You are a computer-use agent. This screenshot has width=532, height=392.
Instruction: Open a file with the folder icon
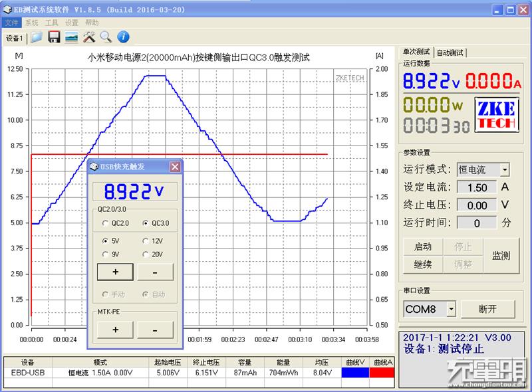pyautogui.click(x=37, y=37)
